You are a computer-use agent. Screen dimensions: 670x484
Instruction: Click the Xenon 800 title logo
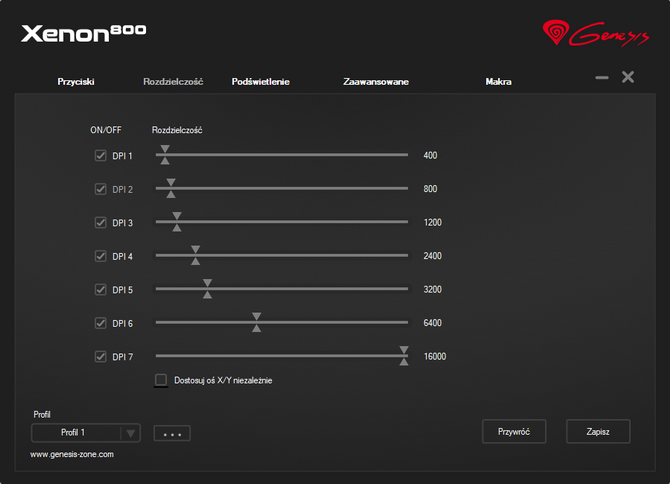click(84, 33)
